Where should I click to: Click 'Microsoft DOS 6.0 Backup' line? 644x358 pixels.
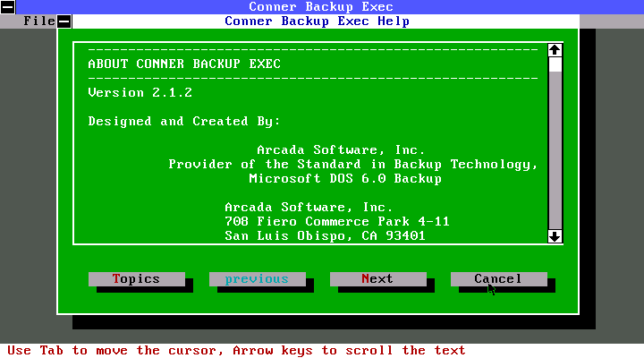[345, 178]
